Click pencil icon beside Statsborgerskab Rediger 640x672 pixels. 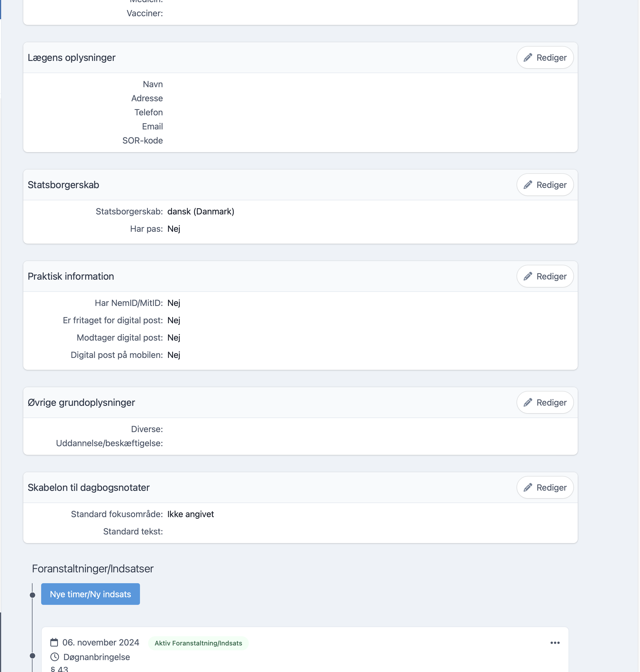pos(528,185)
